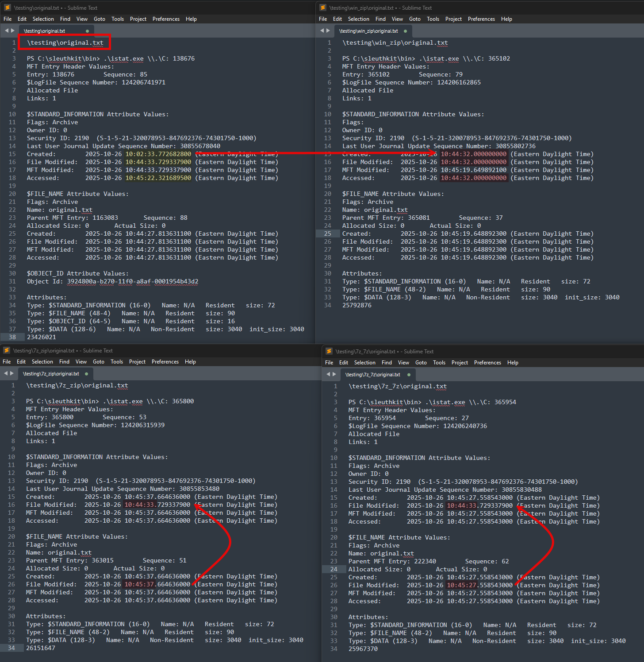Select the \testing\win_zip\original.txt tab
The width and height of the screenshot is (644, 662).
368,31
